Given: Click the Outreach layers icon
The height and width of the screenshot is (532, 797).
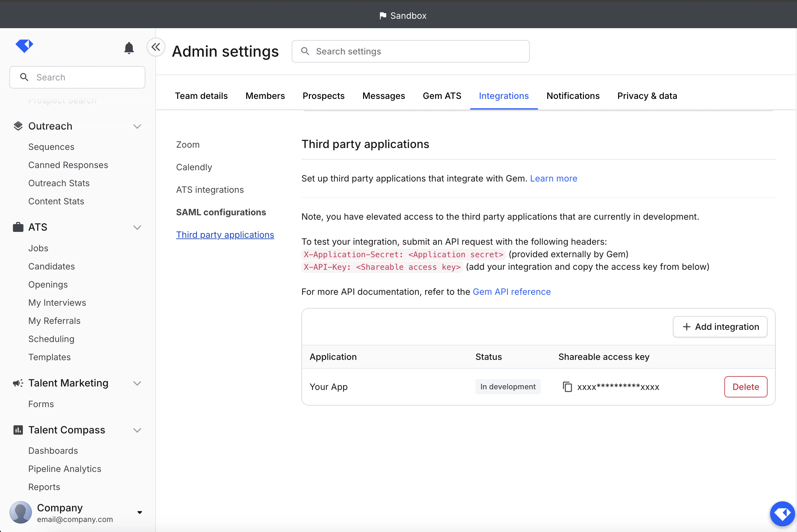Looking at the screenshot, I should pos(18,126).
